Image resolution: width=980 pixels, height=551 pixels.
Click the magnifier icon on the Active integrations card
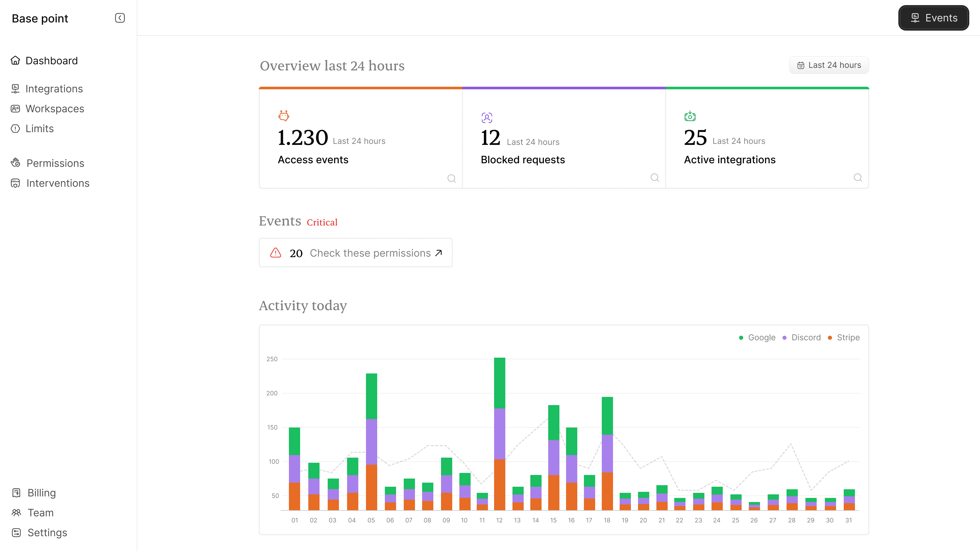(x=857, y=178)
